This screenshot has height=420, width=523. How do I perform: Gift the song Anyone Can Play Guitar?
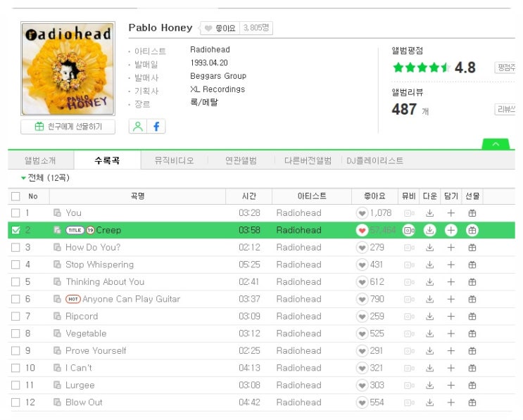click(472, 299)
